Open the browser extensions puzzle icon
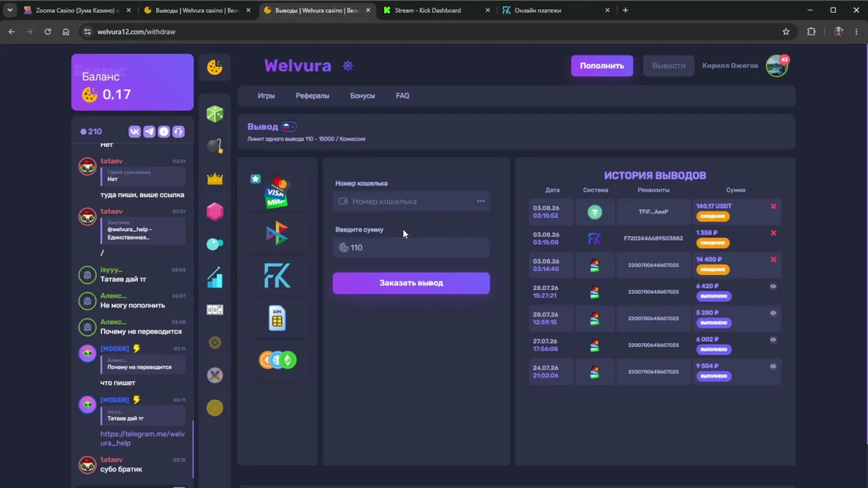The image size is (868, 488). pos(811,31)
